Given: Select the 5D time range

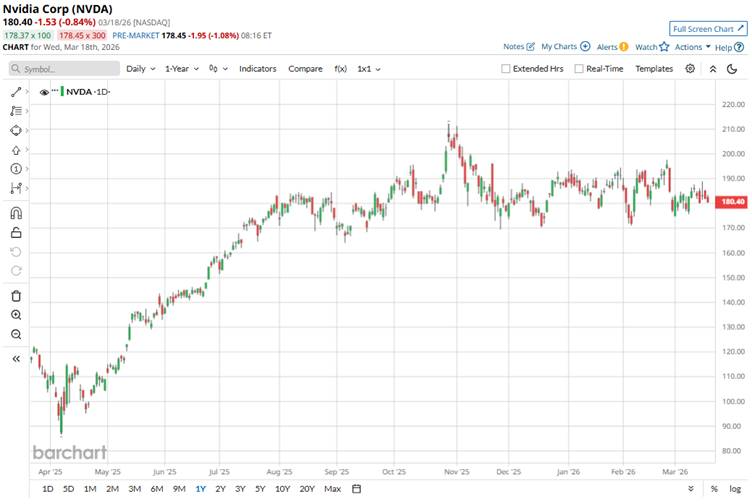Looking at the screenshot, I should [x=69, y=489].
